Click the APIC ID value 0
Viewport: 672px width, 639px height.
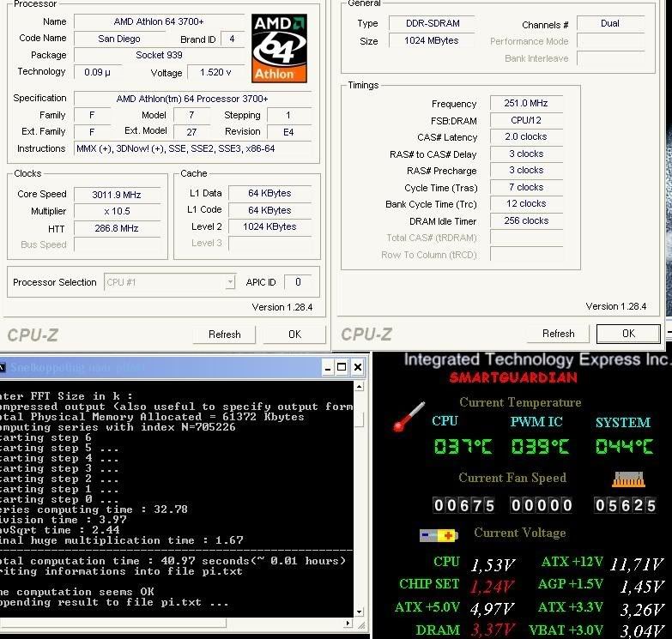298,282
